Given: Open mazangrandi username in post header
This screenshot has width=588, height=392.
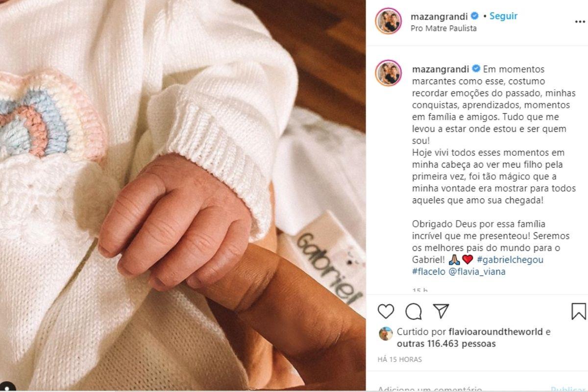Looking at the screenshot, I should click(439, 16).
